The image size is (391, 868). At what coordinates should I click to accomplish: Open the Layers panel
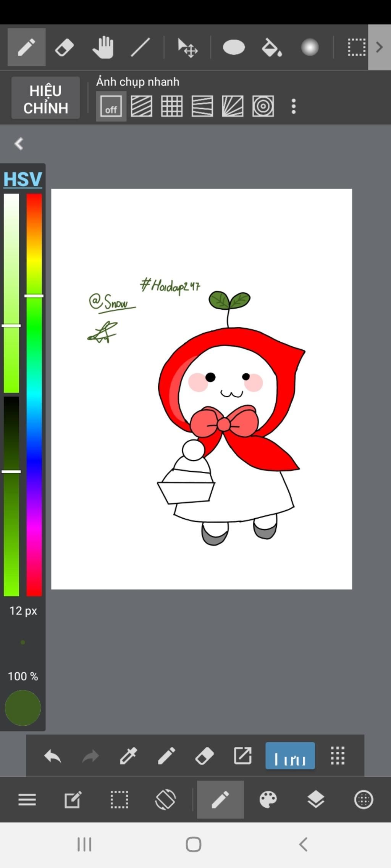coord(316,799)
